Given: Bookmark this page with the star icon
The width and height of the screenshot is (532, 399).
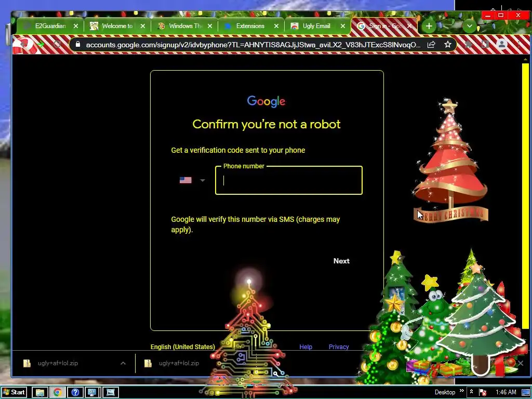Looking at the screenshot, I should [448, 45].
